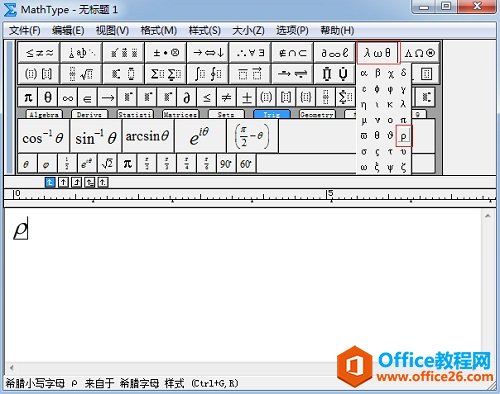The width and height of the screenshot is (500, 394).
Task: Open the relational symbols palette (≤≠≈)
Action: pos(39,53)
